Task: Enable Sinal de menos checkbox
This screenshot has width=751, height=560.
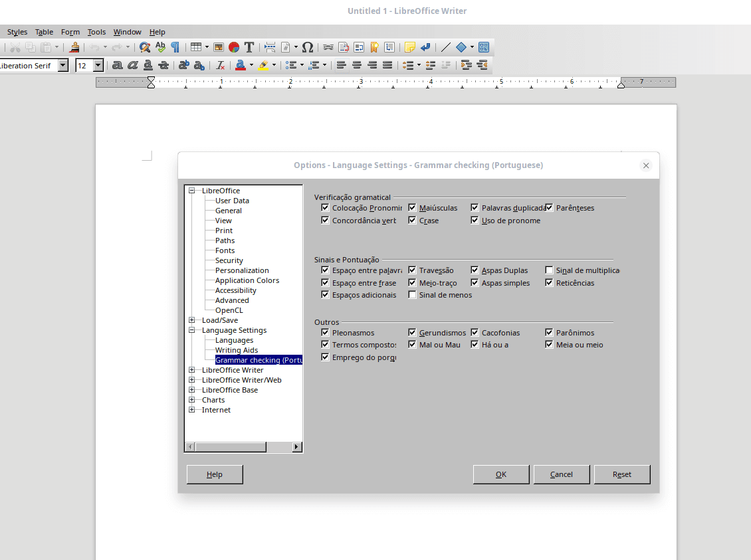Action: (x=412, y=295)
